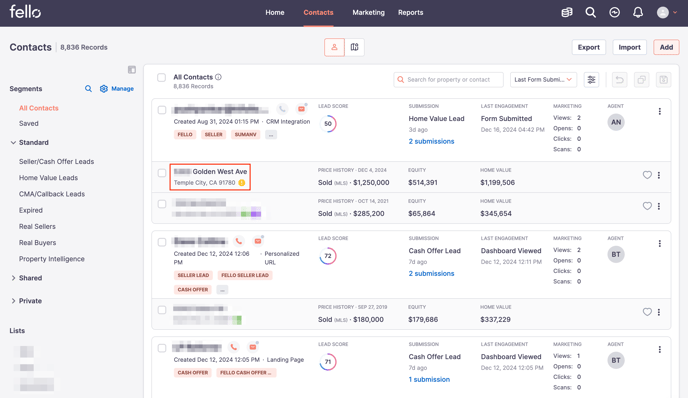
Task: Open the filter sliders icon
Action: [x=591, y=79]
